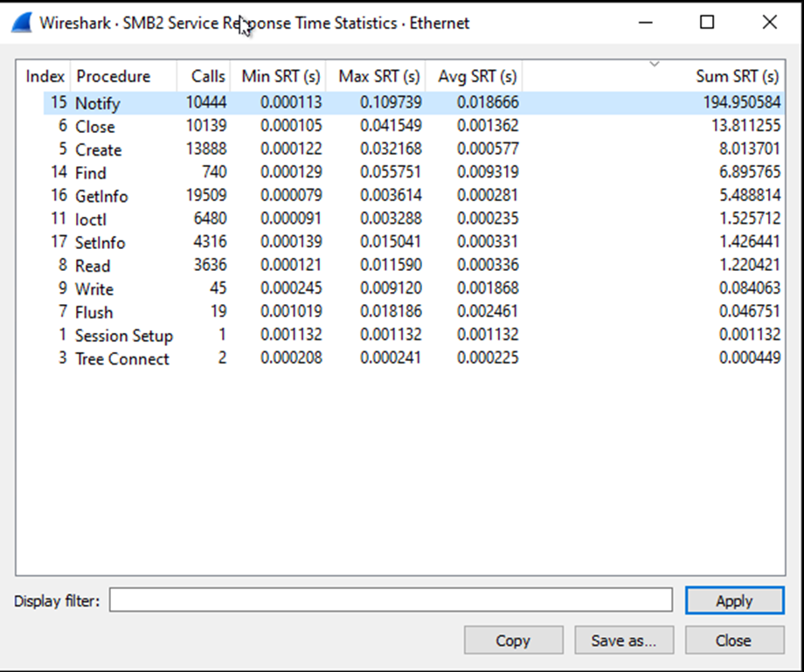Click the Wireshark shark fin icon
The image size is (804, 672).
[22, 23]
